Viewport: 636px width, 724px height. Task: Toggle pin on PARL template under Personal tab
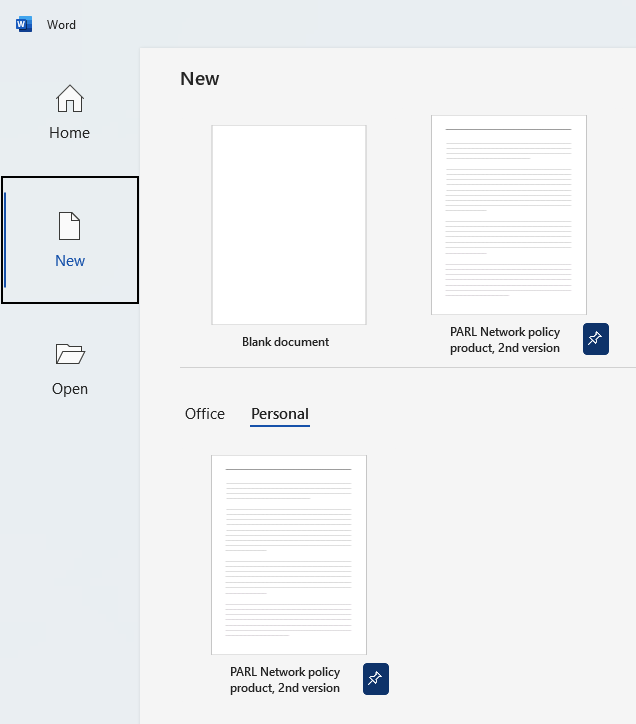pyautogui.click(x=375, y=678)
